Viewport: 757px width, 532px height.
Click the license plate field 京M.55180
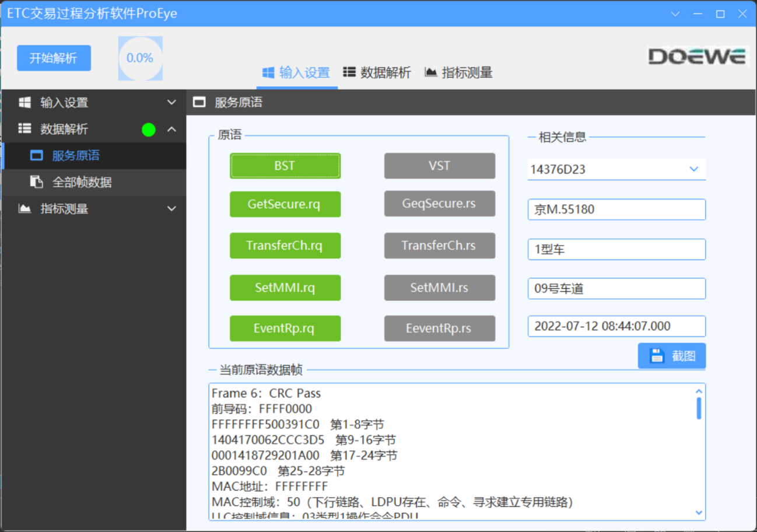pyautogui.click(x=616, y=209)
